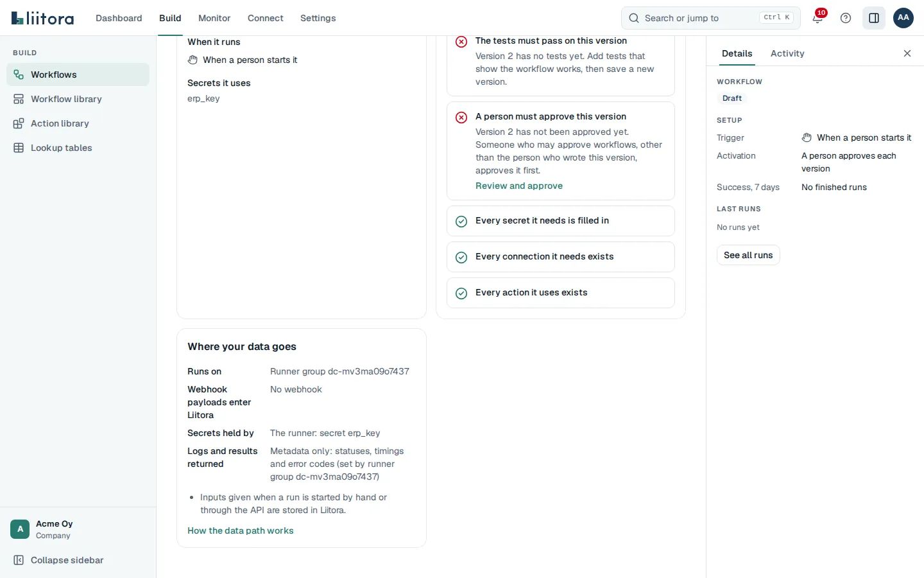Image resolution: width=924 pixels, height=578 pixels.
Task: Click the erp_key secret name
Action: coord(203,98)
